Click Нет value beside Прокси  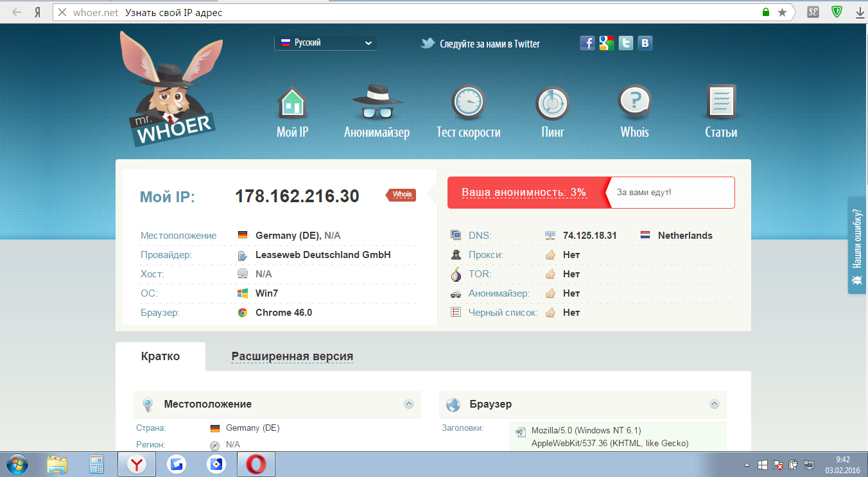tap(571, 255)
